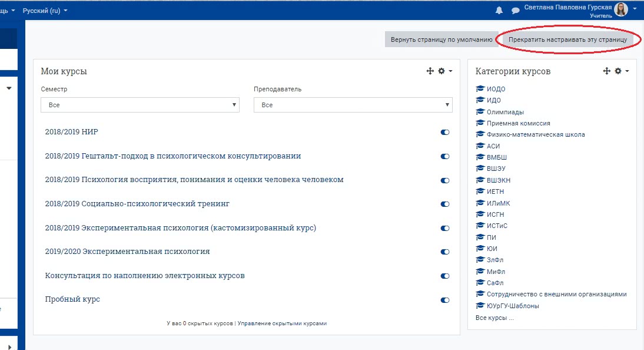Click Вернуть страницу по умолчанию button
The width and height of the screenshot is (644, 350).
[x=441, y=39]
